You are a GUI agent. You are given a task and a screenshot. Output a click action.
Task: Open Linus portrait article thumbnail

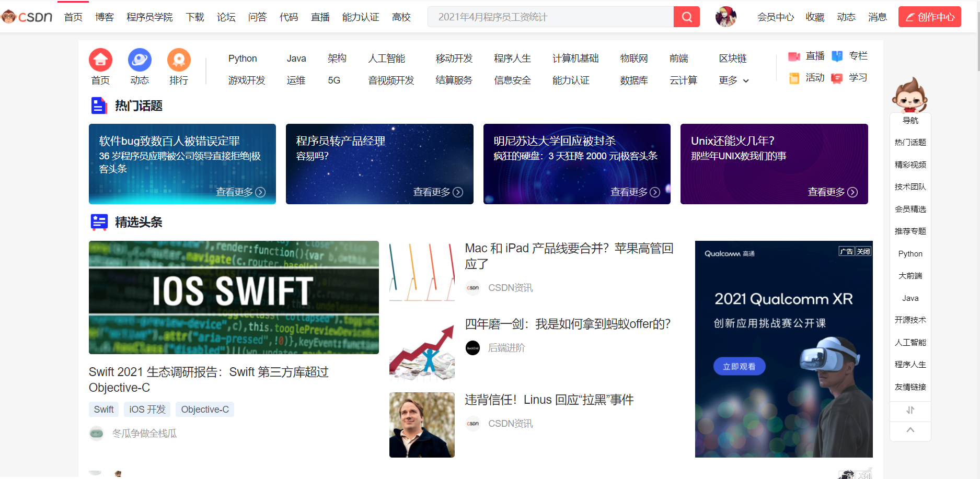[422, 425]
